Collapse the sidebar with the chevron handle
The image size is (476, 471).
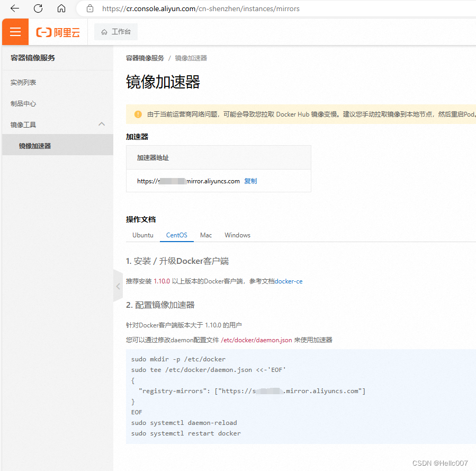coord(118,286)
